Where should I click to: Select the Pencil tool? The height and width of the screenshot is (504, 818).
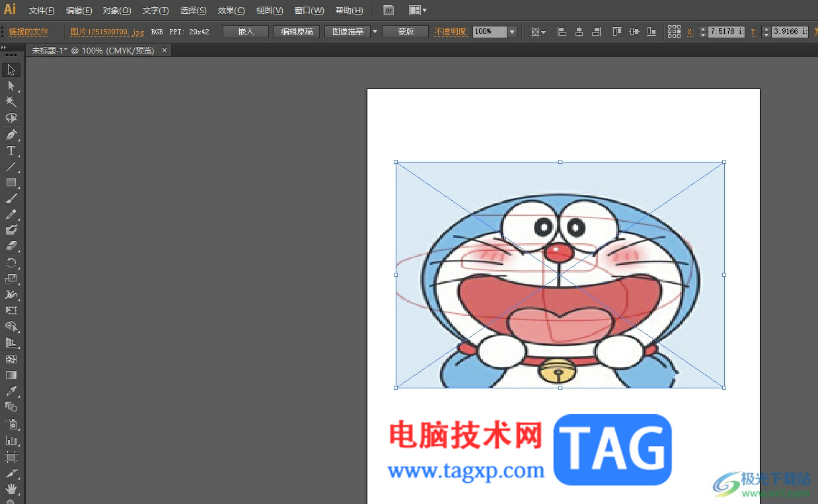coord(11,214)
